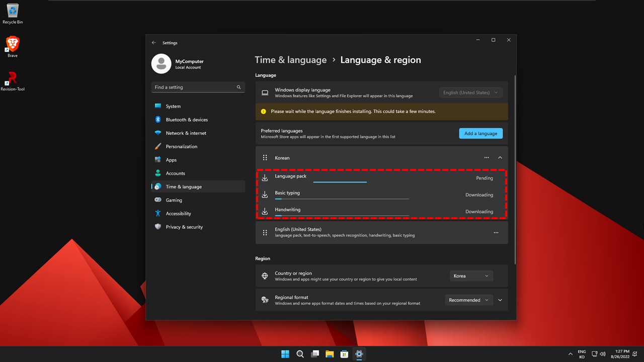The image size is (644, 362).
Task: Click the search magnifier in Find a setting
Action: (x=238, y=87)
